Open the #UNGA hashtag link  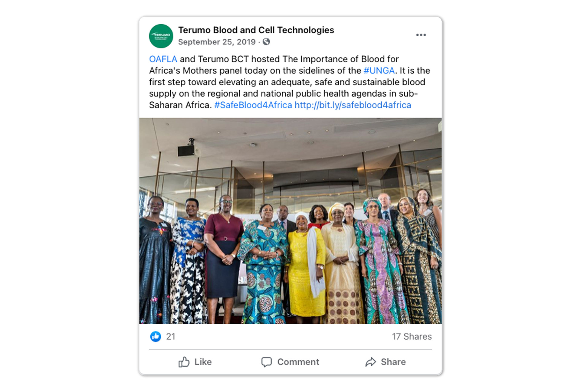[379, 70]
